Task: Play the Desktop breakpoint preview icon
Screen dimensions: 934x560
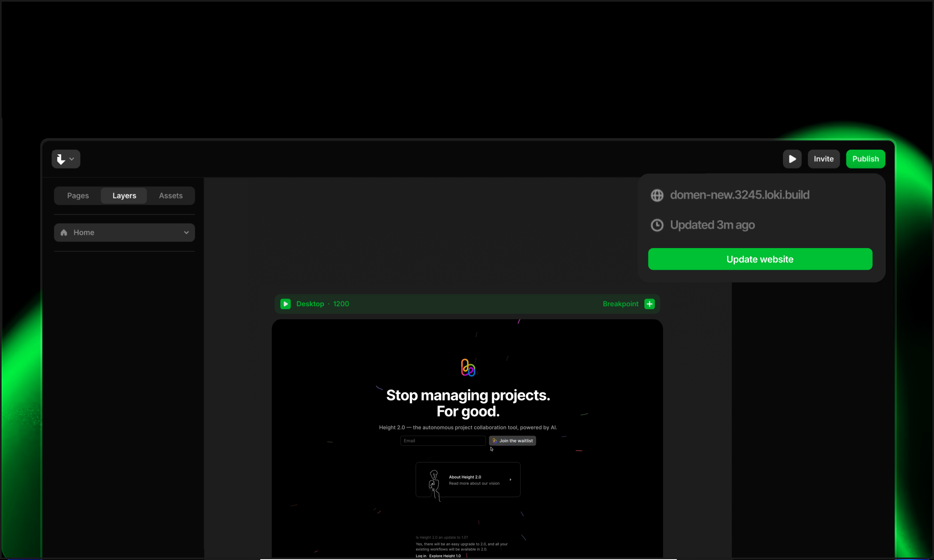Action: (x=285, y=304)
